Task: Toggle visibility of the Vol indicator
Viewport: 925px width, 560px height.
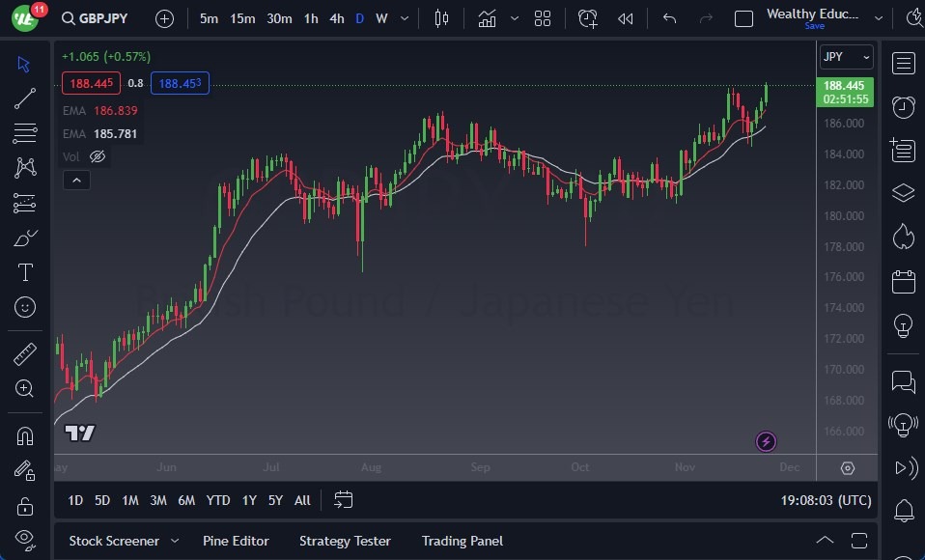Action: [x=97, y=155]
